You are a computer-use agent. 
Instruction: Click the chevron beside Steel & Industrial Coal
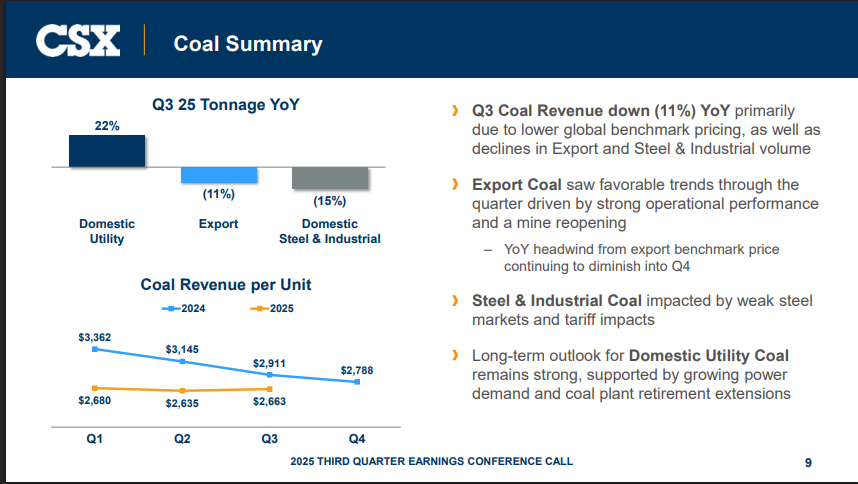click(456, 301)
